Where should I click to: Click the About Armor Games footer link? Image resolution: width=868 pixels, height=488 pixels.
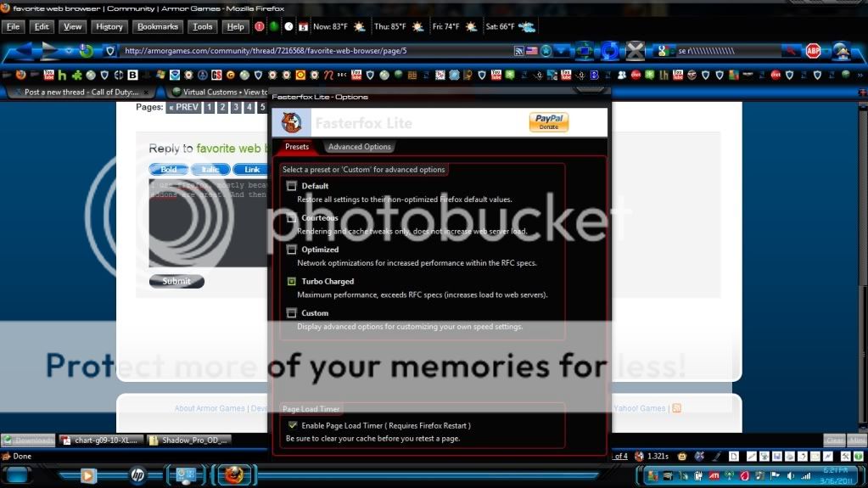pyautogui.click(x=210, y=408)
